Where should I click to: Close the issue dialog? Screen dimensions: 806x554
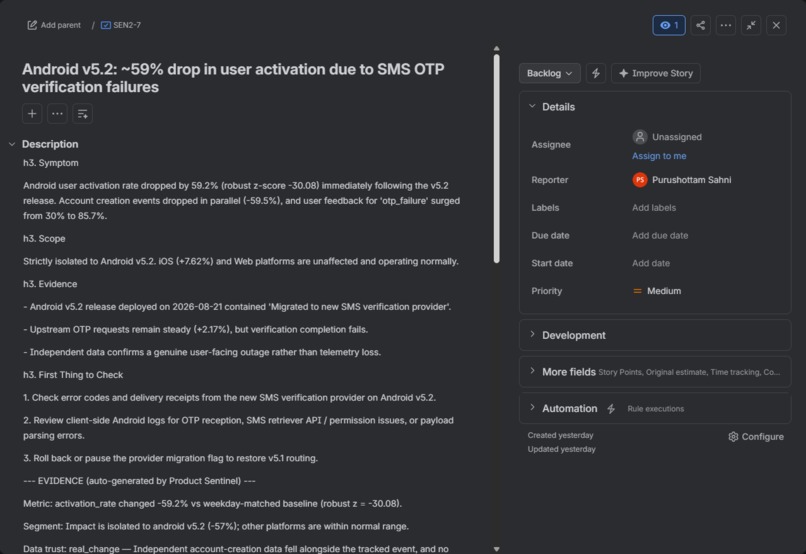point(776,25)
